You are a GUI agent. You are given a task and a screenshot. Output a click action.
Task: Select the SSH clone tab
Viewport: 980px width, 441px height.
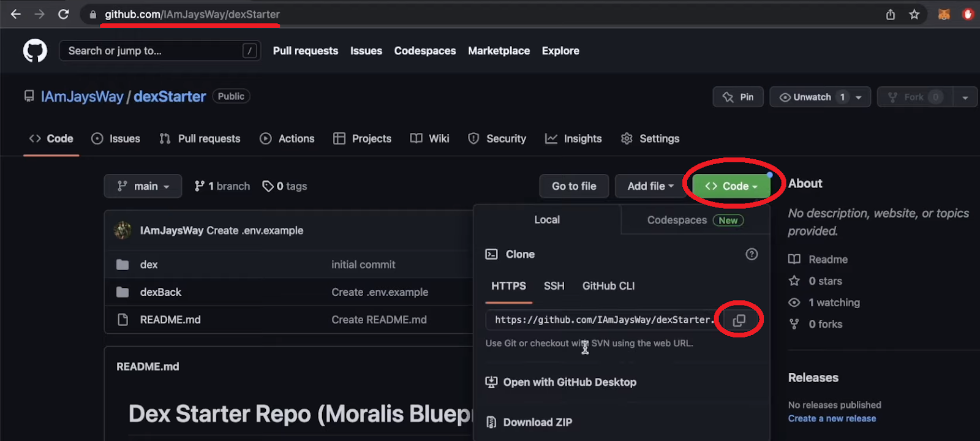(554, 286)
